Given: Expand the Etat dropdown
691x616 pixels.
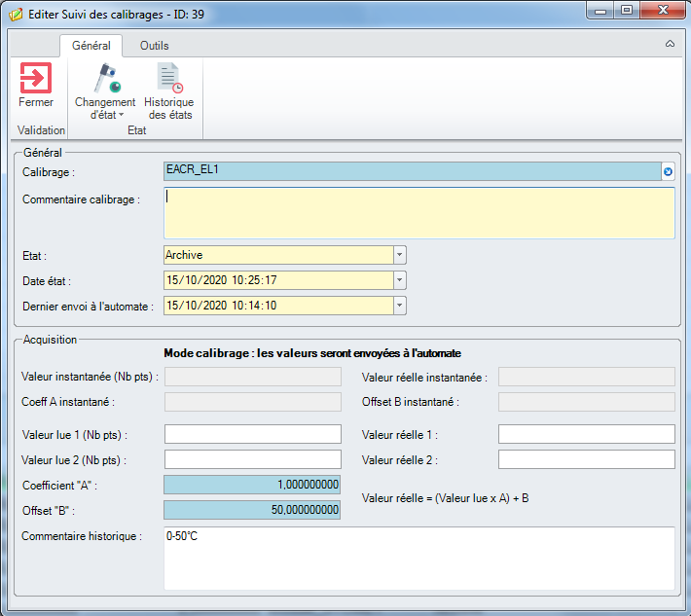Looking at the screenshot, I should point(399,255).
